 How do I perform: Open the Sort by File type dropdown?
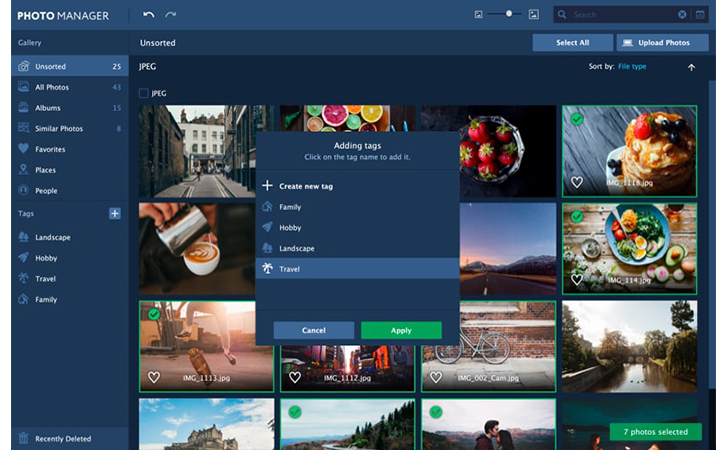[x=632, y=67]
